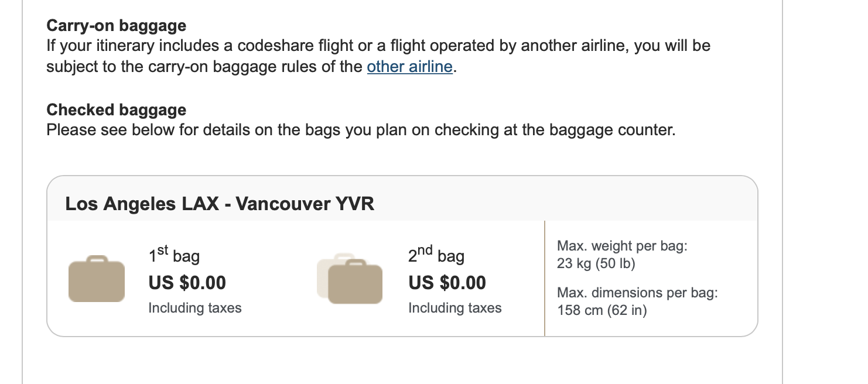Image resolution: width=868 pixels, height=384 pixels.
Task: Click "Including taxes" under the 2nd bag
Action: click(455, 308)
